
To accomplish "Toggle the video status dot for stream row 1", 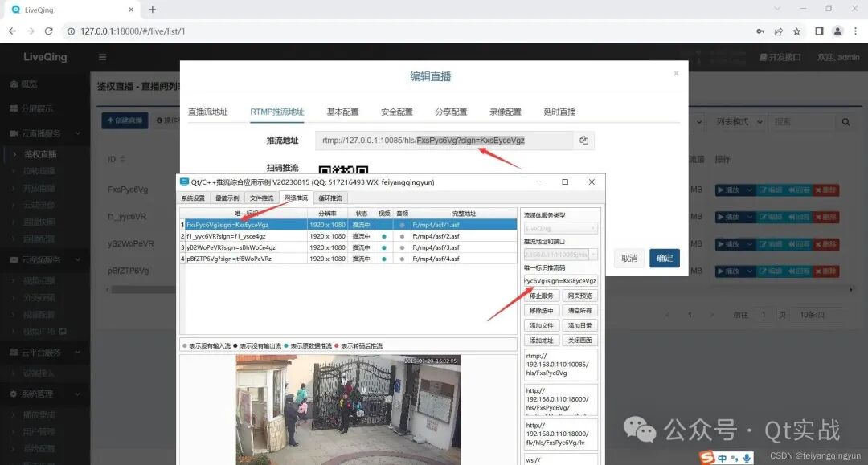I will [x=384, y=224].
